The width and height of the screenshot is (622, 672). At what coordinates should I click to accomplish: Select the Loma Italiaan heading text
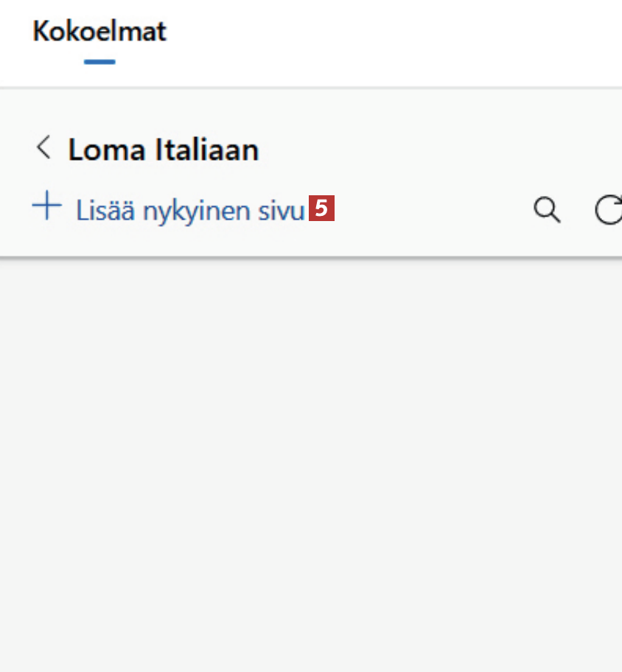pyautogui.click(x=164, y=150)
